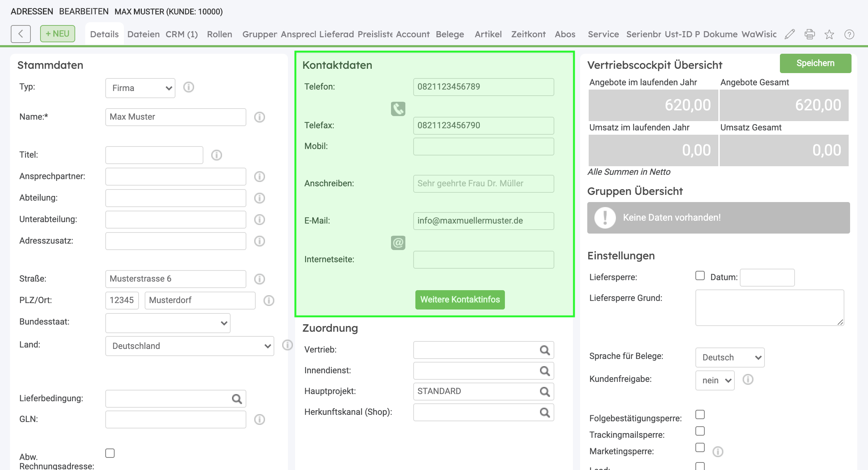Click the pencil edit icon in the tab bar
Image resolution: width=868 pixels, height=470 pixels.
tap(790, 34)
